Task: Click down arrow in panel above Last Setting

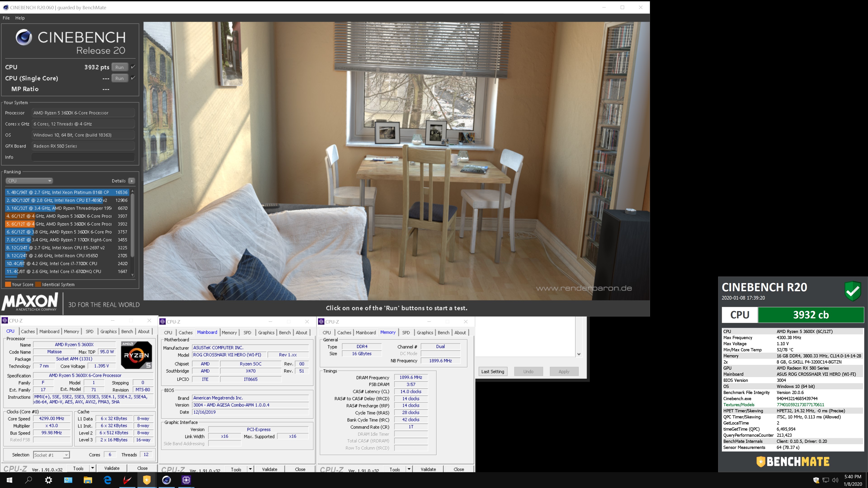Action: (579, 354)
